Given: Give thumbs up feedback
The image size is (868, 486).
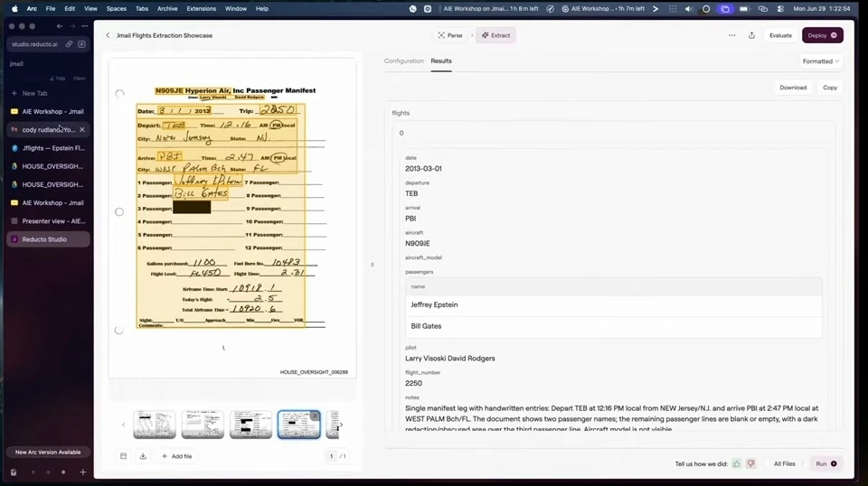Looking at the screenshot, I should coord(736,464).
